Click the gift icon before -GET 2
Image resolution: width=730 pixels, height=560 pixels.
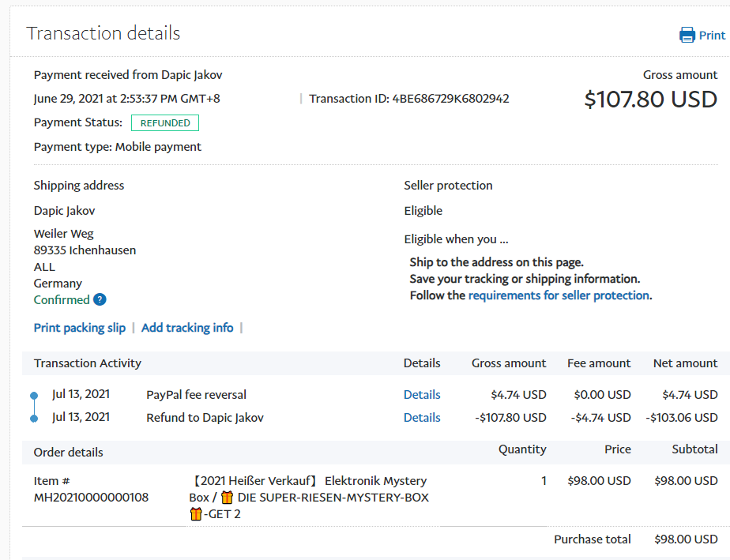tap(196, 514)
